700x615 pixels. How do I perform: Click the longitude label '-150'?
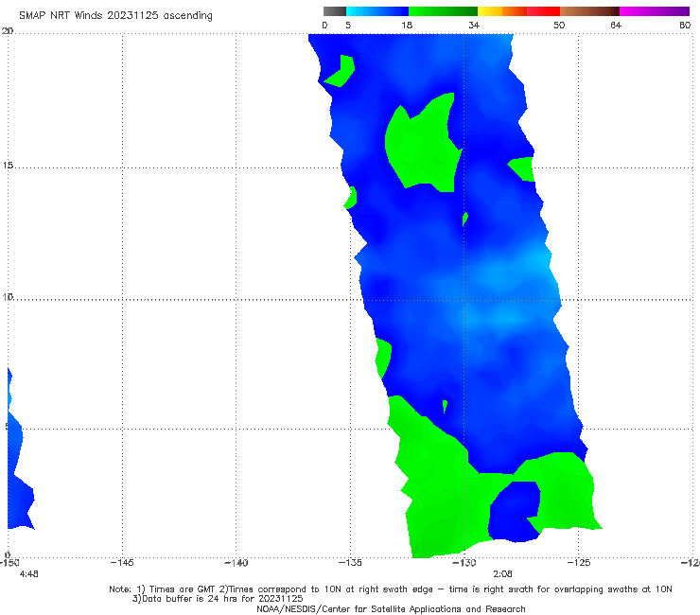pos(9,563)
